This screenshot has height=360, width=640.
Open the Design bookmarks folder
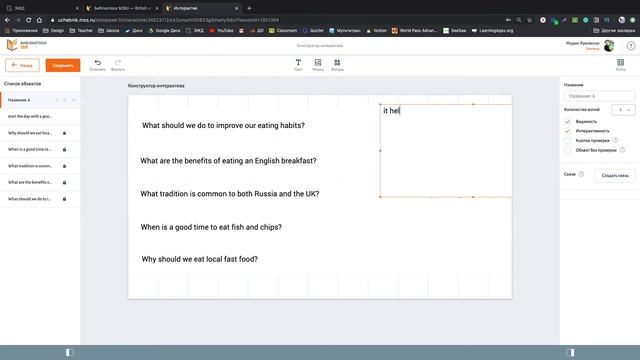(x=53, y=31)
